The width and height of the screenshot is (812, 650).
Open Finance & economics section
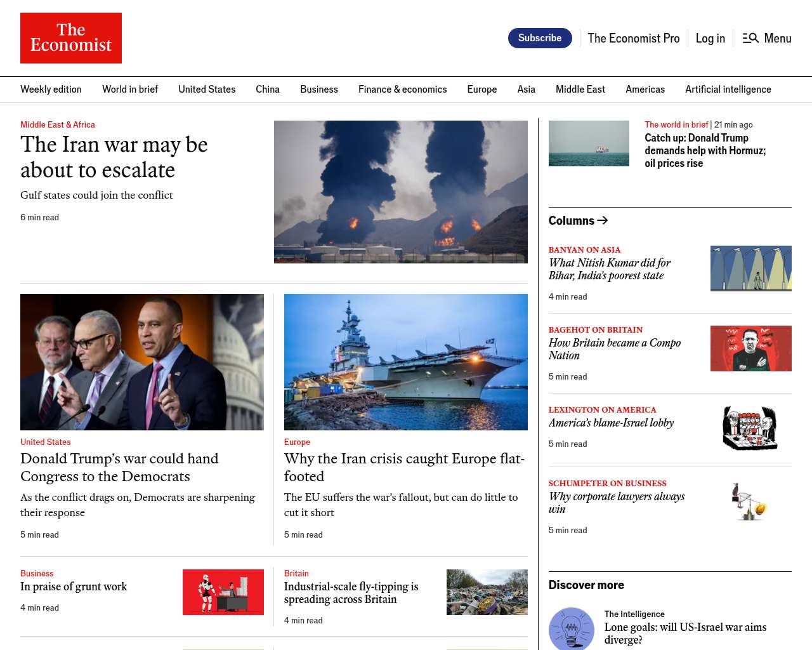pos(402,90)
